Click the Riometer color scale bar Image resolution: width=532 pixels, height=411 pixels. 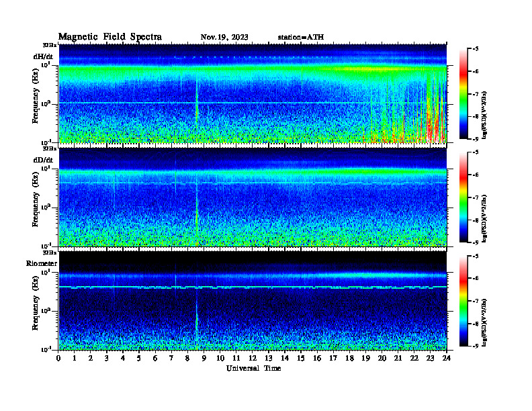(x=463, y=301)
